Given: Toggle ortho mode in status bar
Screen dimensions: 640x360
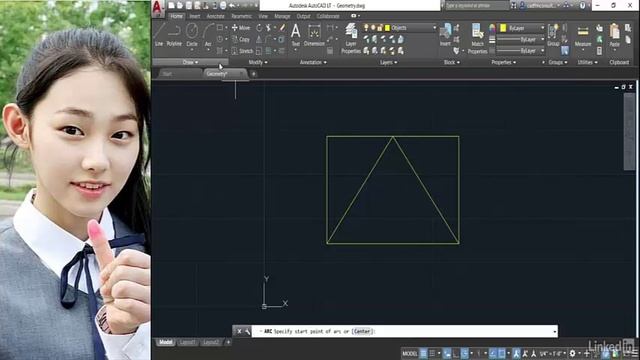Looking at the screenshot, I should click(x=456, y=353).
